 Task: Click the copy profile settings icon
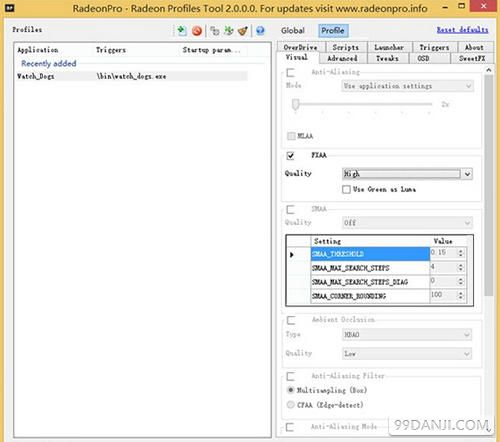point(215,31)
